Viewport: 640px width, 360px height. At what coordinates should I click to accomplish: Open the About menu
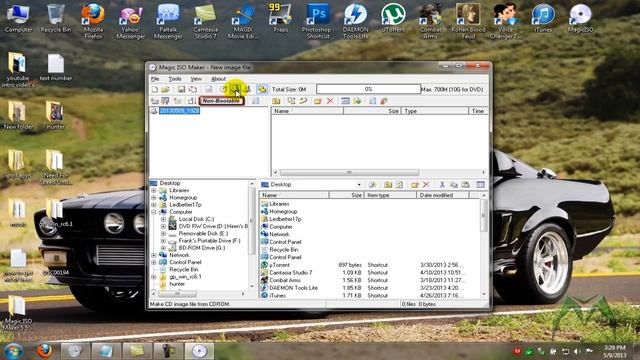(x=218, y=79)
